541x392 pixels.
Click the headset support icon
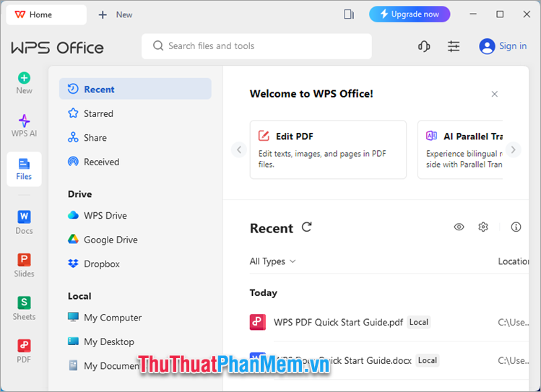[424, 46]
